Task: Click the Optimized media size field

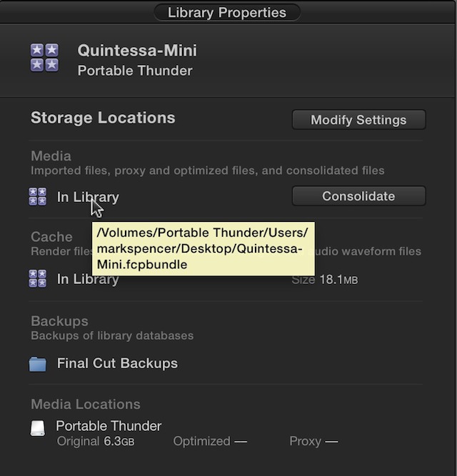Action: click(x=210, y=442)
